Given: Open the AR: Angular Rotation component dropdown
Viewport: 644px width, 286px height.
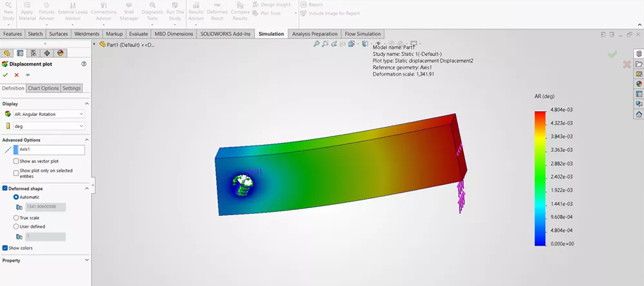Looking at the screenshot, I should (49, 114).
